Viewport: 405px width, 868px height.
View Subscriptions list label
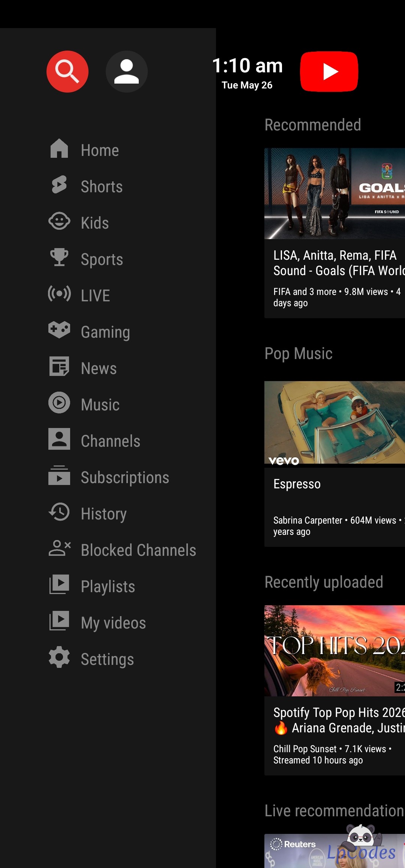click(x=125, y=478)
